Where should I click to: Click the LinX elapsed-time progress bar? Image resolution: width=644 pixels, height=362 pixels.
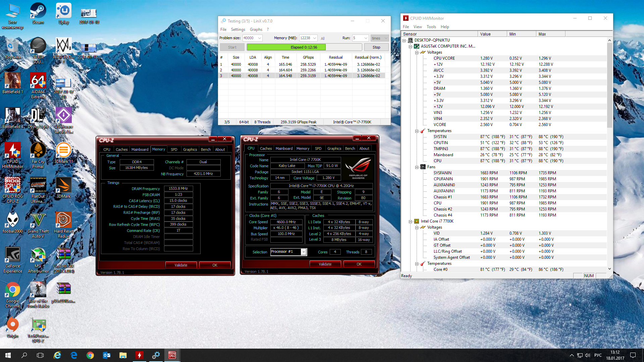pyautogui.click(x=304, y=47)
